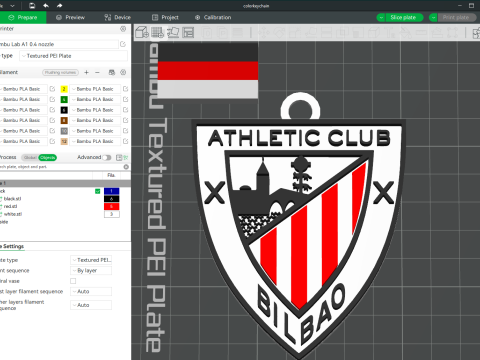Click yellow filament 2 color swatch
Screen dimensions: 480x360
coord(64,89)
